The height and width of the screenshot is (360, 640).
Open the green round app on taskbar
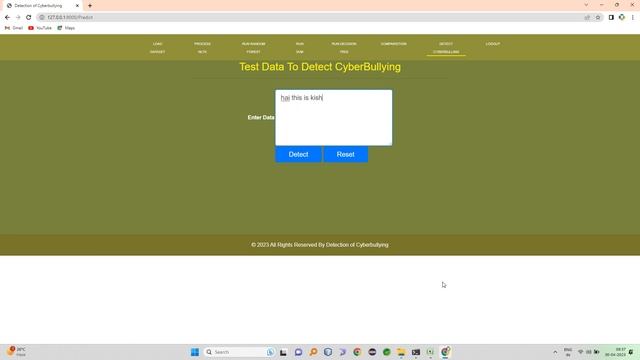[x=387, y=352]
